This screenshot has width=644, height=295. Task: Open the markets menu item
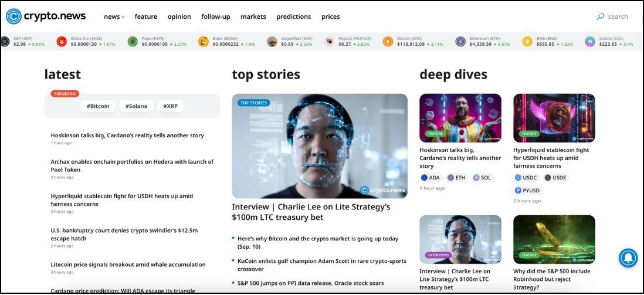[253, 17]
